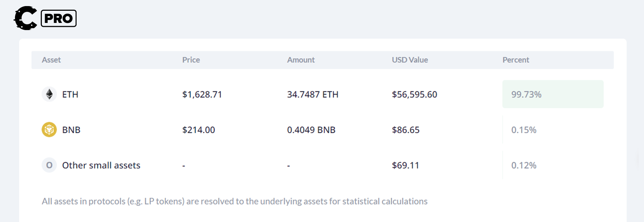Sort by the Percent column header
Image resolution: width=644 pixels, height=222 pixels.
pos(516,60)
